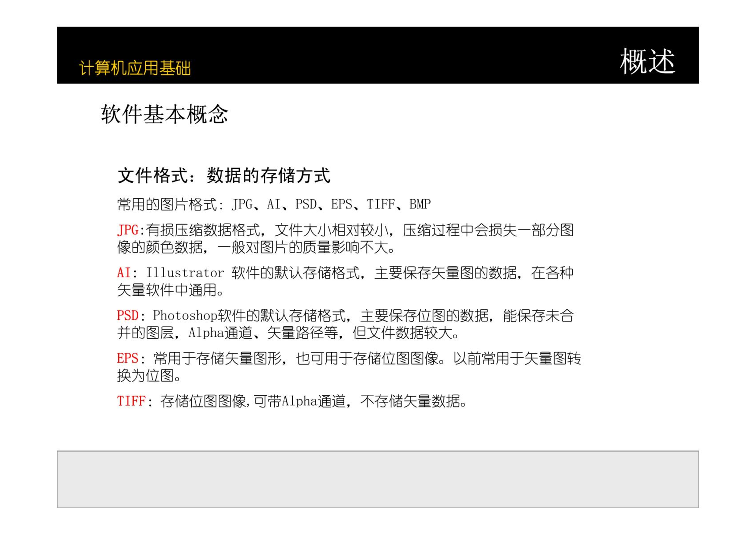Select the heading 软件基本概念
The width and height of the screenshot is (756, 535).
(164, 114)
